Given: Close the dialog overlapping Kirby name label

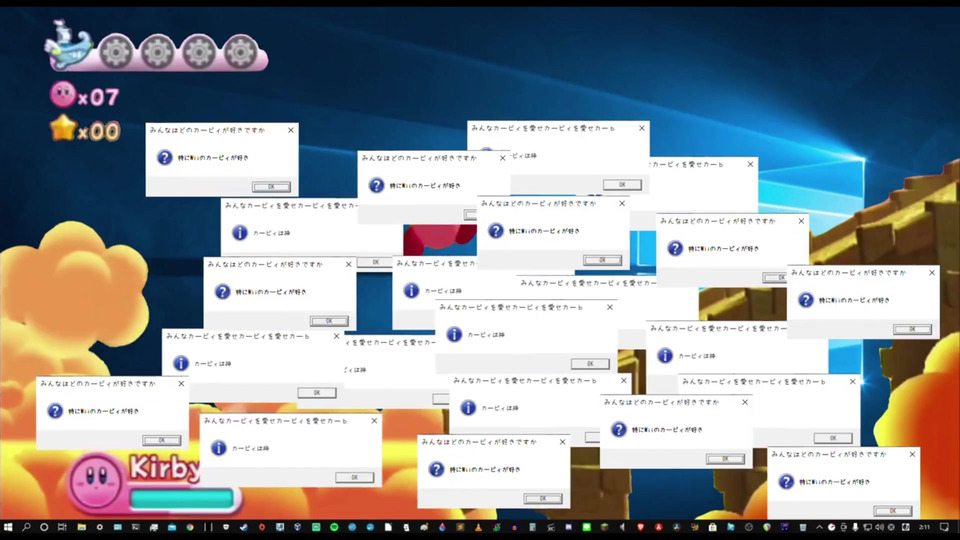Looking at the screenshot, I should [x=374, y=421].
